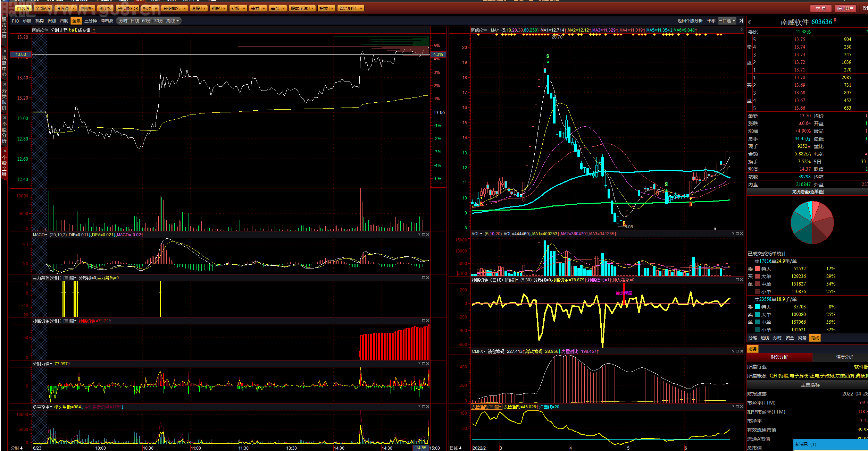Select the 财务分析 tab
This screenshot has width=868, height=451.
pos(779,357)
